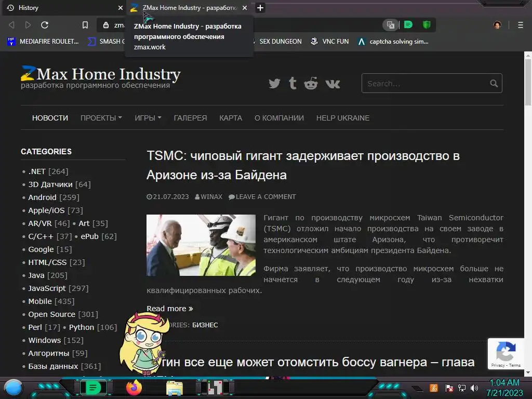The height and width of the screenshot is (399, 532).
Task: Open the Biden article thumbnail image
Action: 201,245
